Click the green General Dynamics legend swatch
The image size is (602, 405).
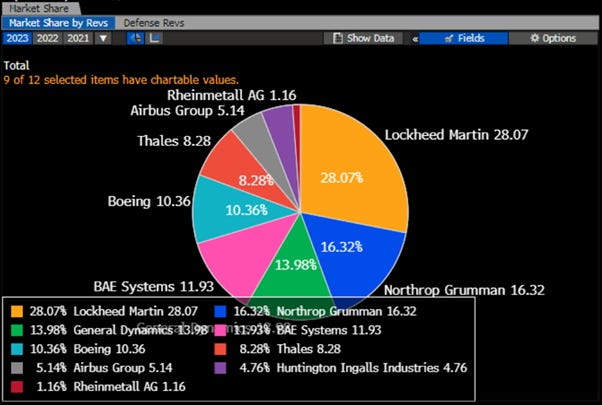pyautogui.click(x=17, y=330)
